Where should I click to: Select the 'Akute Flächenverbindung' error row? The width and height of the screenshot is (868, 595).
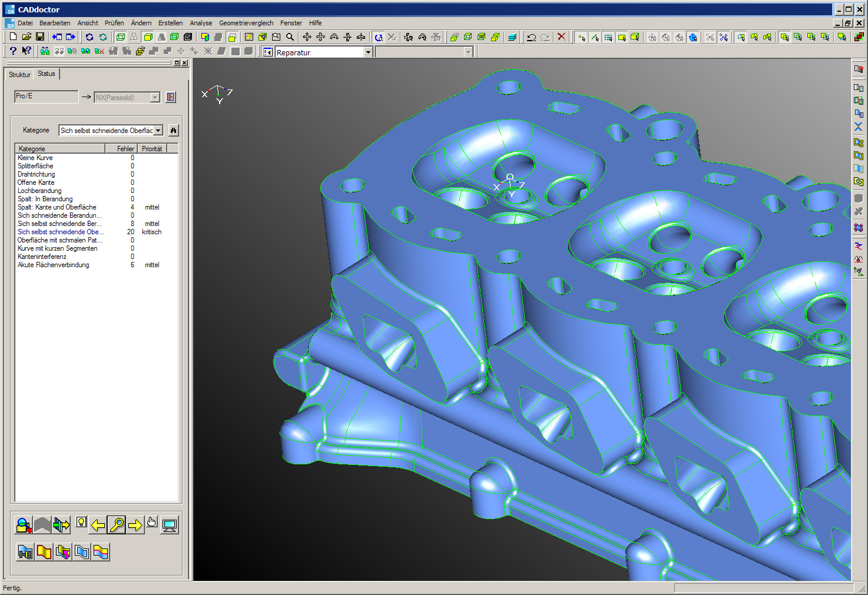[54, 265]
